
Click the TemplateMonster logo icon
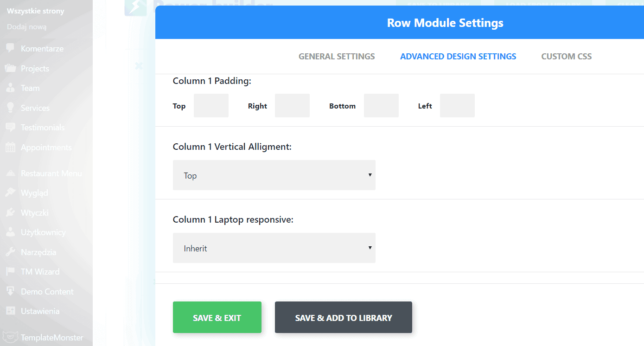click(10, 337)
